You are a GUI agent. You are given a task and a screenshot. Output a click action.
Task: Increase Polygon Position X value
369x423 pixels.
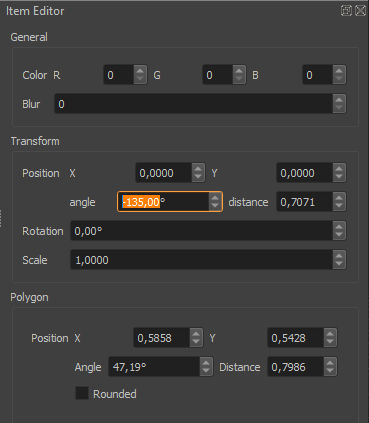pos(196,334)
